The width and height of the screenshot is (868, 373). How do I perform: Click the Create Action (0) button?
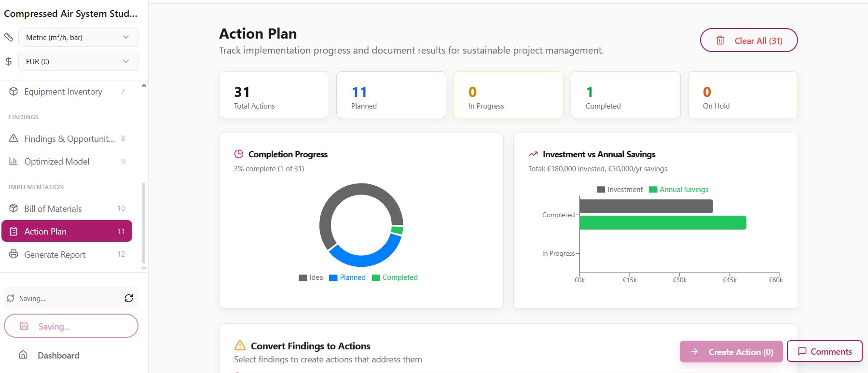point(731,352)
